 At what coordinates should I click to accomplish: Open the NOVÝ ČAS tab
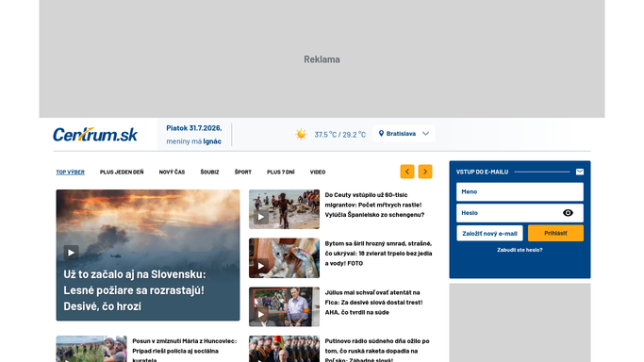point(172,172)
